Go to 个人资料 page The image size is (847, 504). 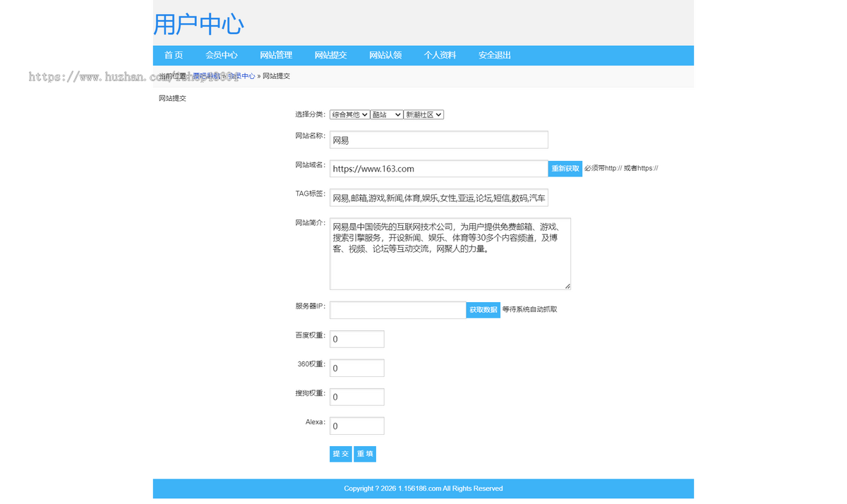tap(440, 55)
